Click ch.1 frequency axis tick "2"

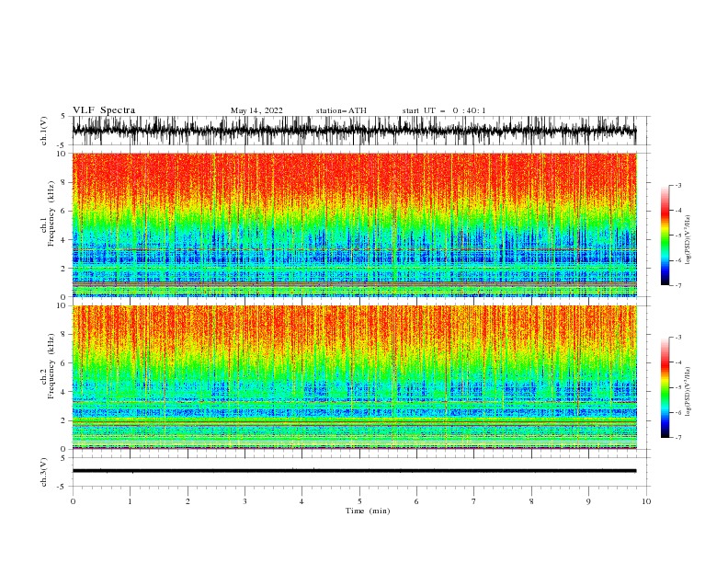[63, 268]
